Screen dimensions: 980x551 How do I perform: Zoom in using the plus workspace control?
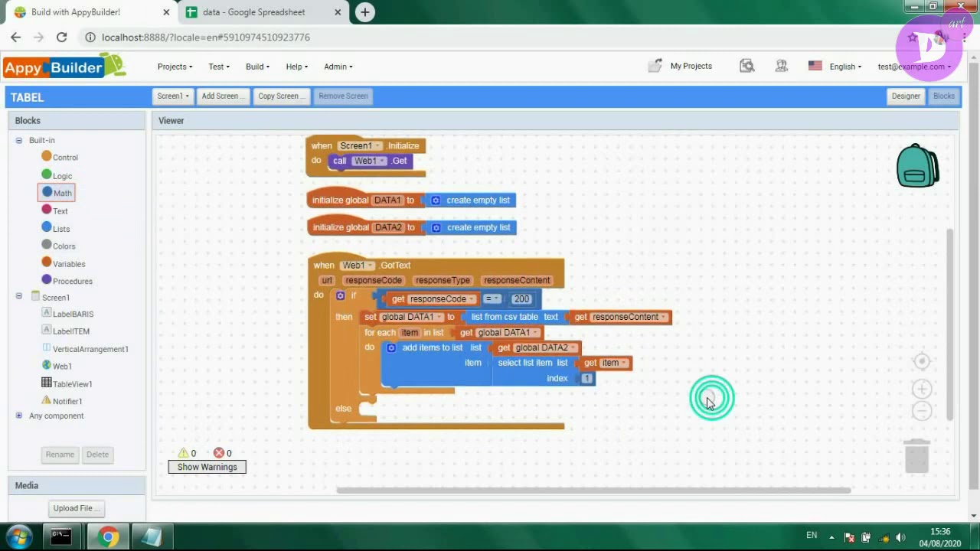click(922, 389)
